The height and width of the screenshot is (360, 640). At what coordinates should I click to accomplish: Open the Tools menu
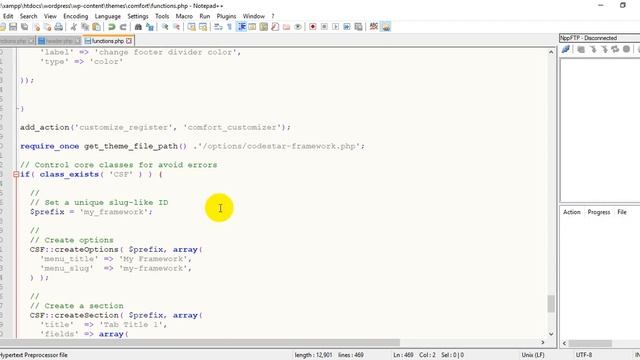point(162,16)
